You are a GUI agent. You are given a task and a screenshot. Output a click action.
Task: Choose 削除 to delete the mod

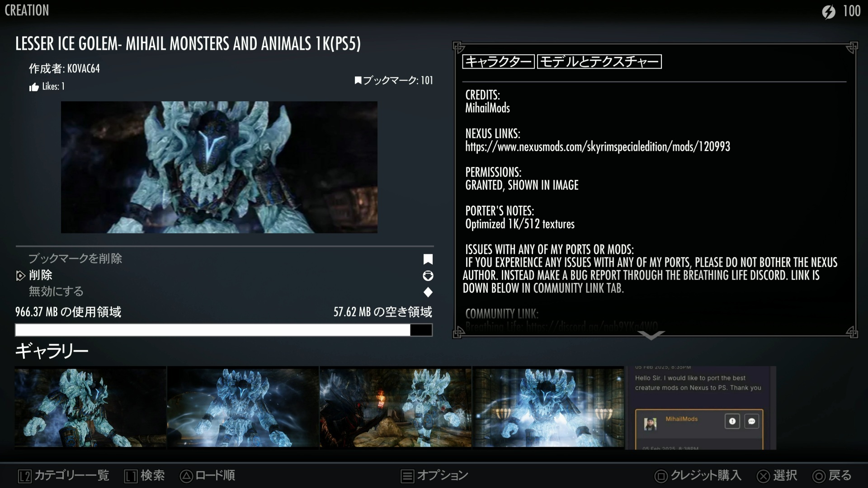click(41, 275)
